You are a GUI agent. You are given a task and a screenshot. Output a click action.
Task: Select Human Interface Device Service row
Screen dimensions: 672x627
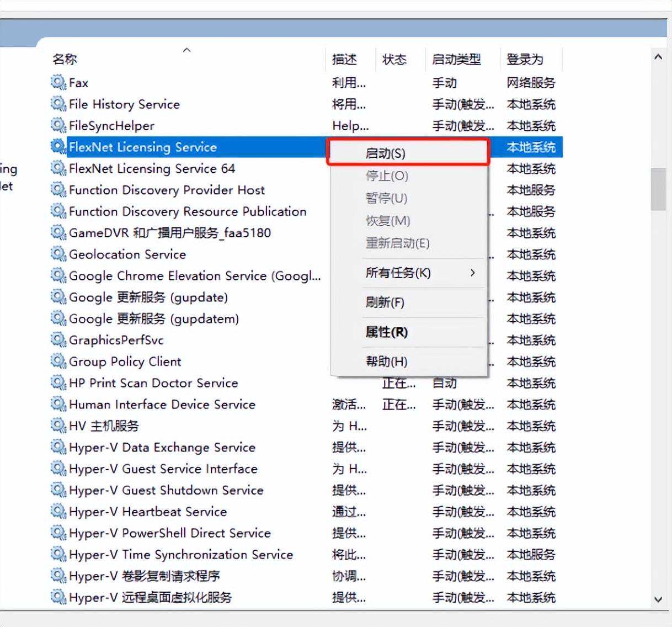162,405
